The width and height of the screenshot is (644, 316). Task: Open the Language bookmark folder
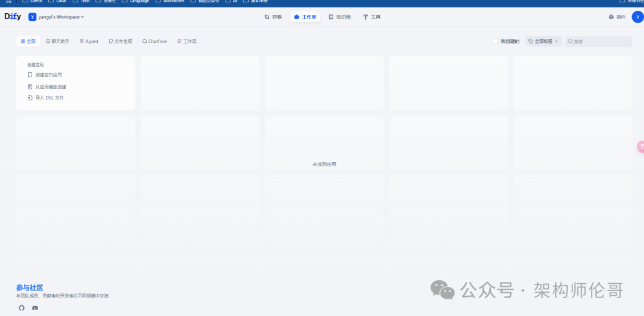(135, 1)
